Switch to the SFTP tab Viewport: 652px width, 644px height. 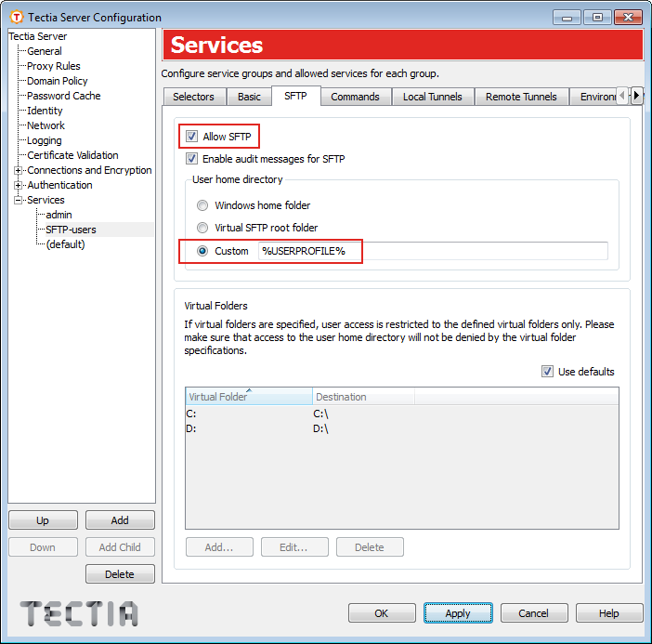(x=295, y=96)
